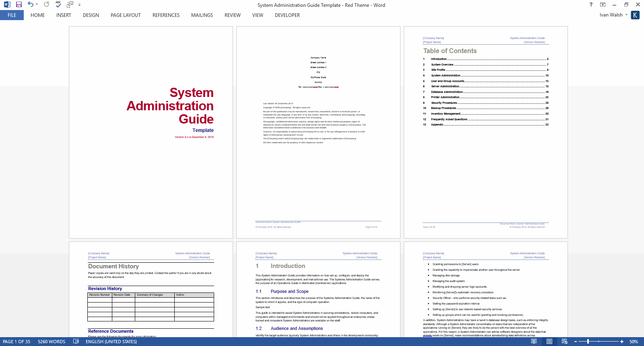Viewport: 644px width, 346px height.
Task: Undo the last action
Action: point(31,4)
